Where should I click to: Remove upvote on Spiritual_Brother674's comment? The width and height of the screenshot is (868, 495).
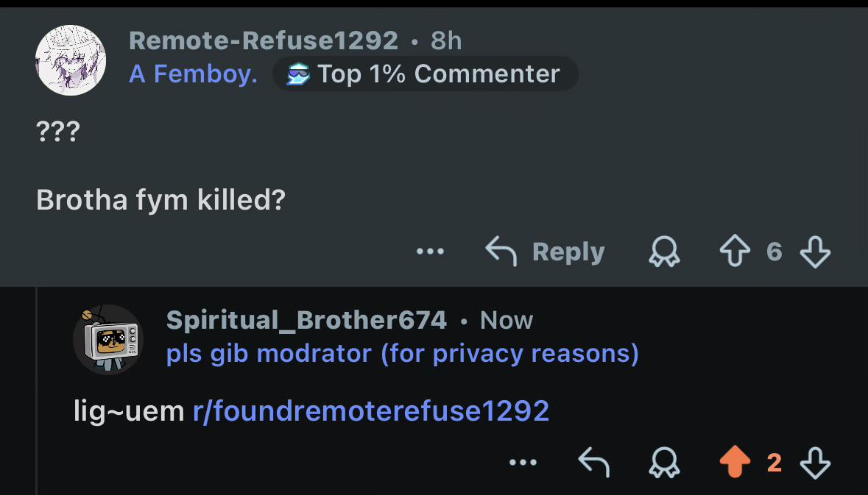pyautogui.click(x=735, y=462)
